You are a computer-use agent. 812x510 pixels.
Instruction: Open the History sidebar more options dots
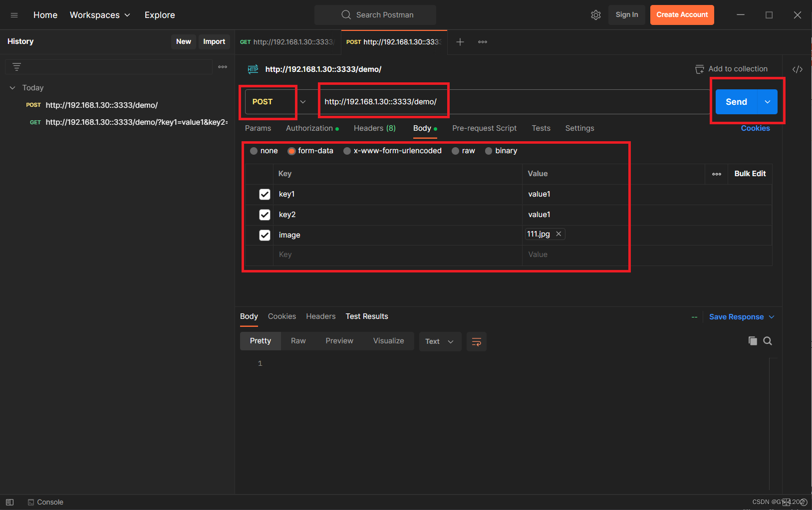point(223,67)
